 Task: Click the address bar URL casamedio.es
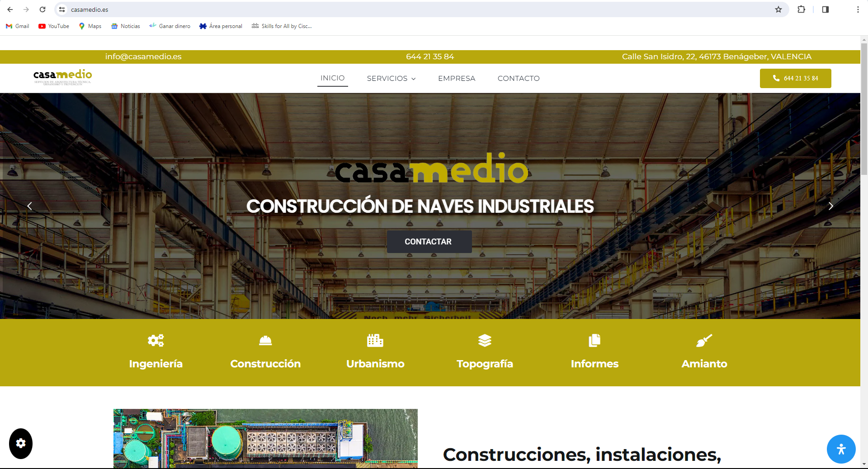(90, 9)
